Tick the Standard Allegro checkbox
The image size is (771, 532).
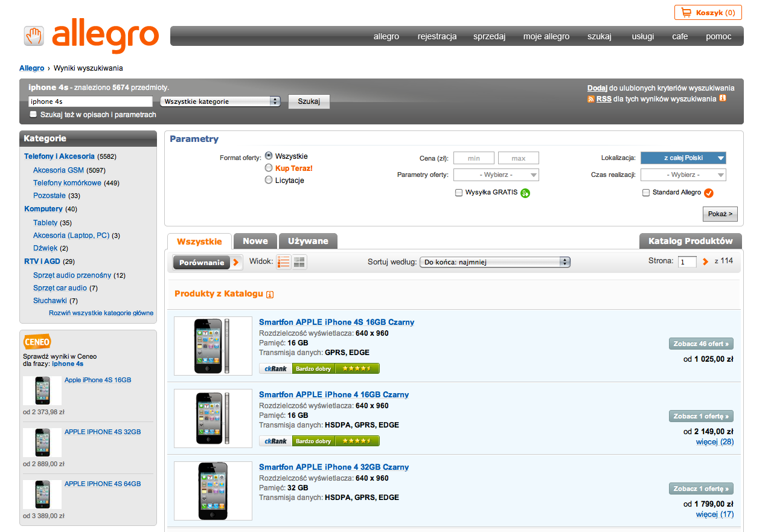[646, 193]
